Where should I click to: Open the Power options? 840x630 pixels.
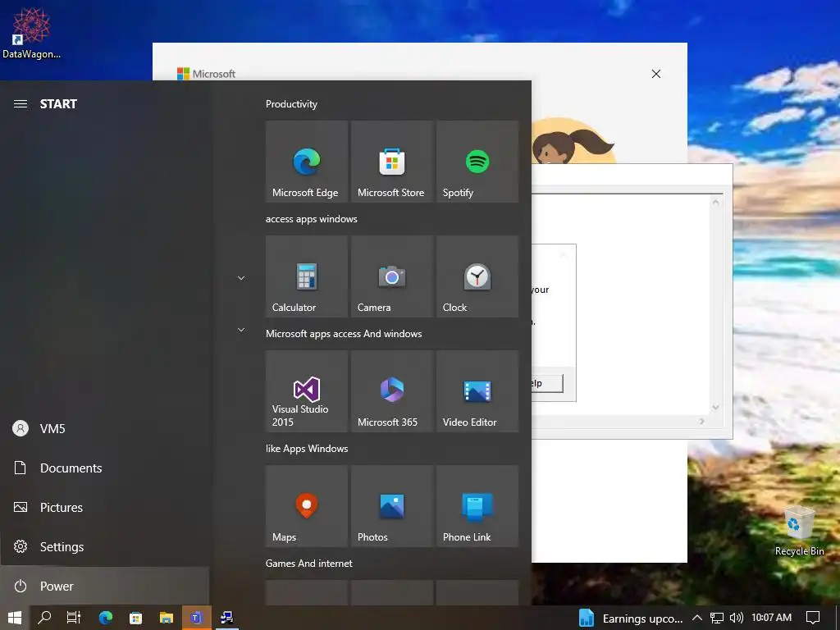(104, 586)
